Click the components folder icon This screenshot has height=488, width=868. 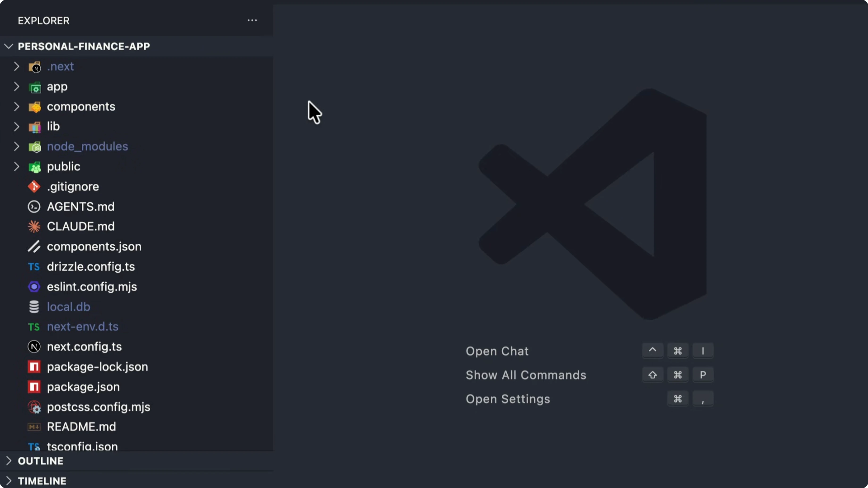point(34,107)
